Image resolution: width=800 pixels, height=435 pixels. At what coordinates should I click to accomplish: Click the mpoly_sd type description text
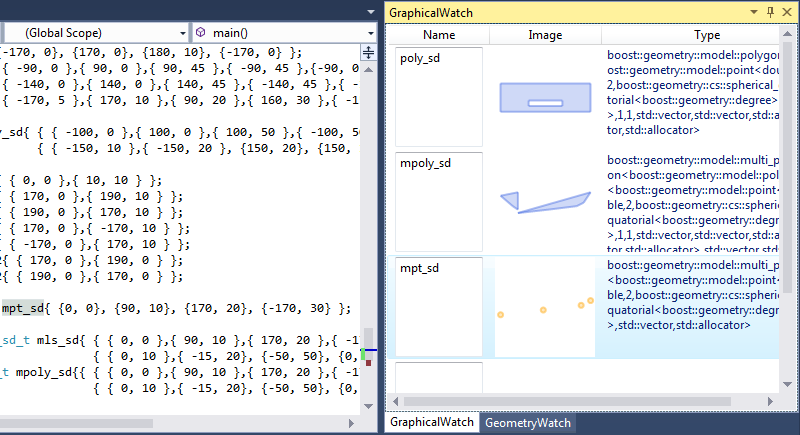(x=693, y=204)
